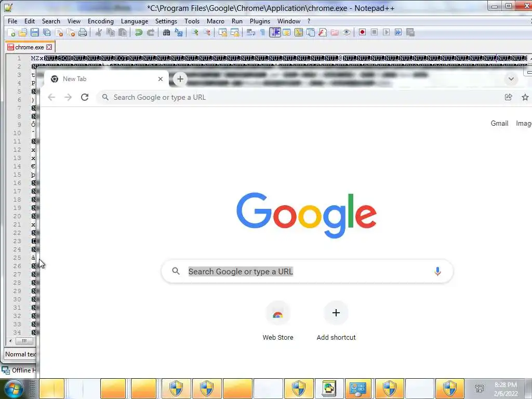Select the chrome.exe document tab
This screenshot has width=532, height=399.
click(30, 47)
